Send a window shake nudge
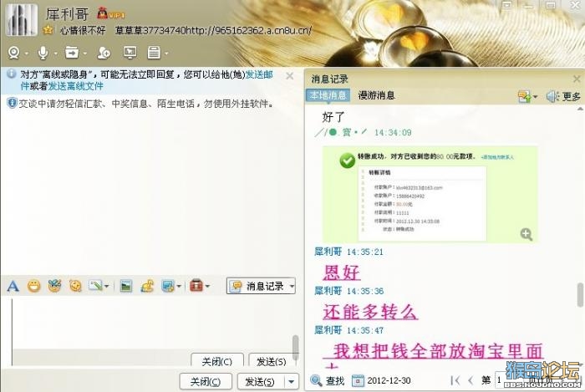This screenshot has height=392, width=585. tap(76, 286)
